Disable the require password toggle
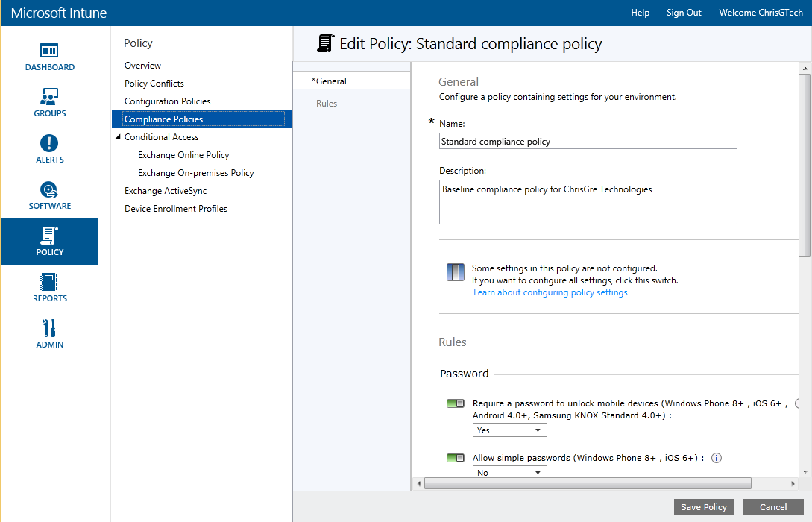 pyautogui.click(x=455, y=403)
